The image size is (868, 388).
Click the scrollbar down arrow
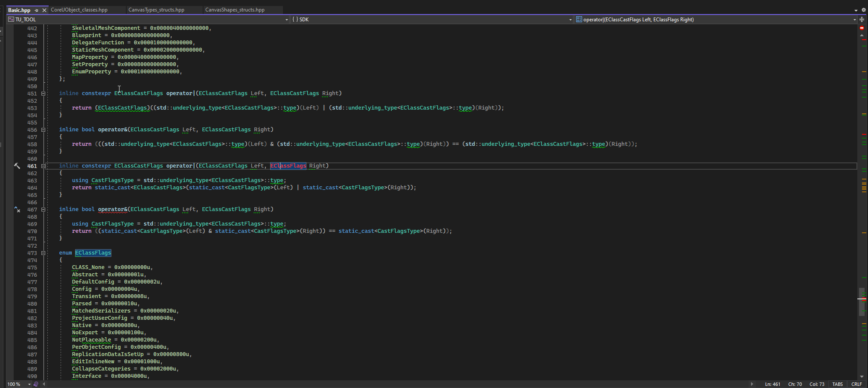pos(862,376)
